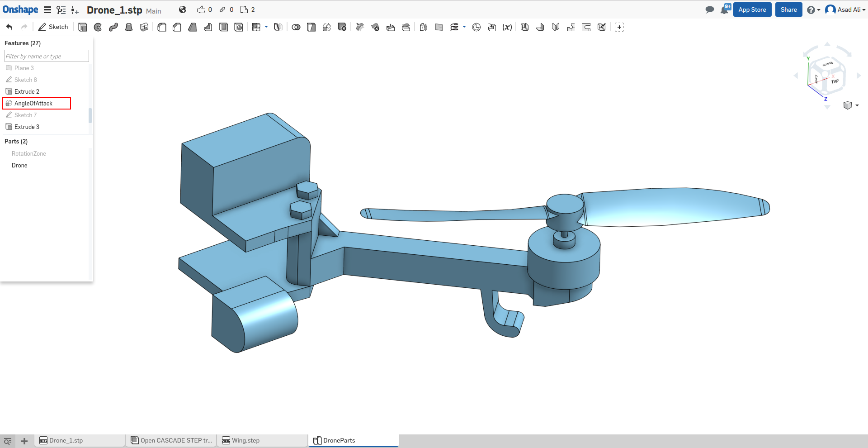Click the feature list scrollbar
Screen dimensions: 868x448
[90, 115]
